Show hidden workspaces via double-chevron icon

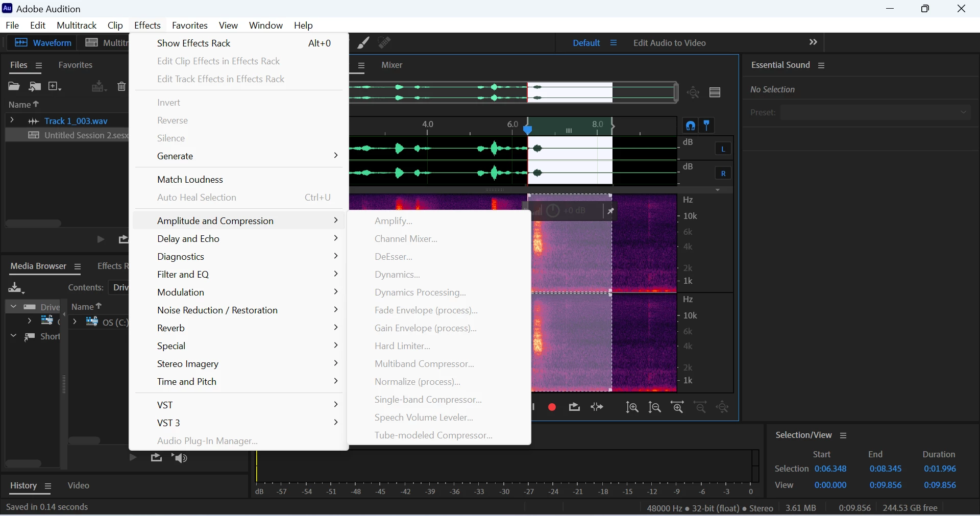(814, 43)
